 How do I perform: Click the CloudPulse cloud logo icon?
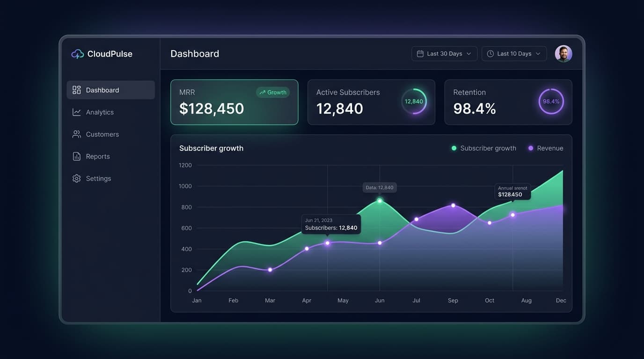[77, 54]
